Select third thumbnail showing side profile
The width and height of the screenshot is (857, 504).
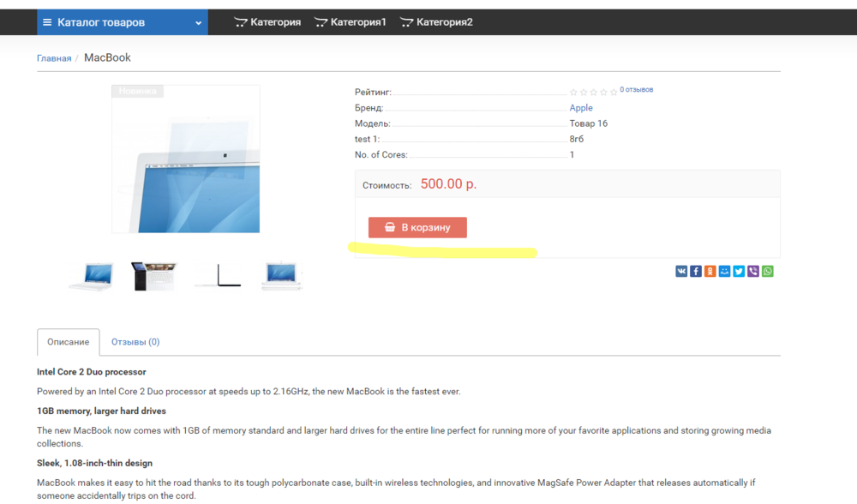coord(218,275)
